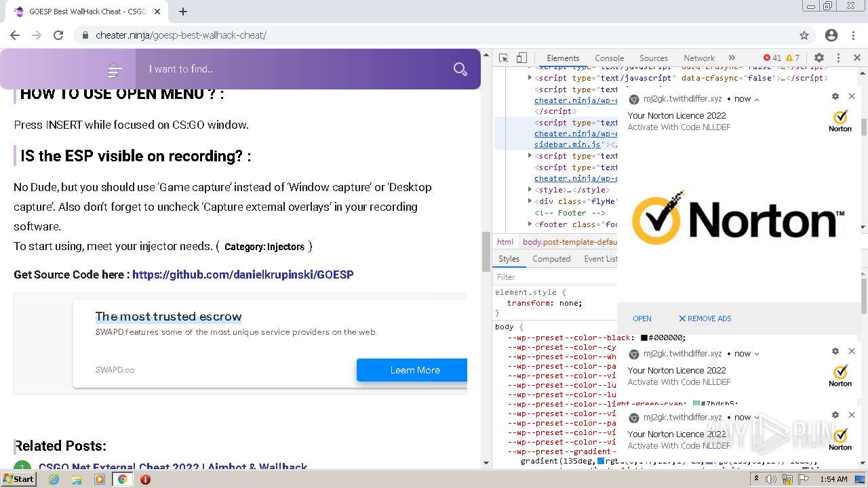Click 'The most trusted escrow' ad title

click(x=168, y=317)
